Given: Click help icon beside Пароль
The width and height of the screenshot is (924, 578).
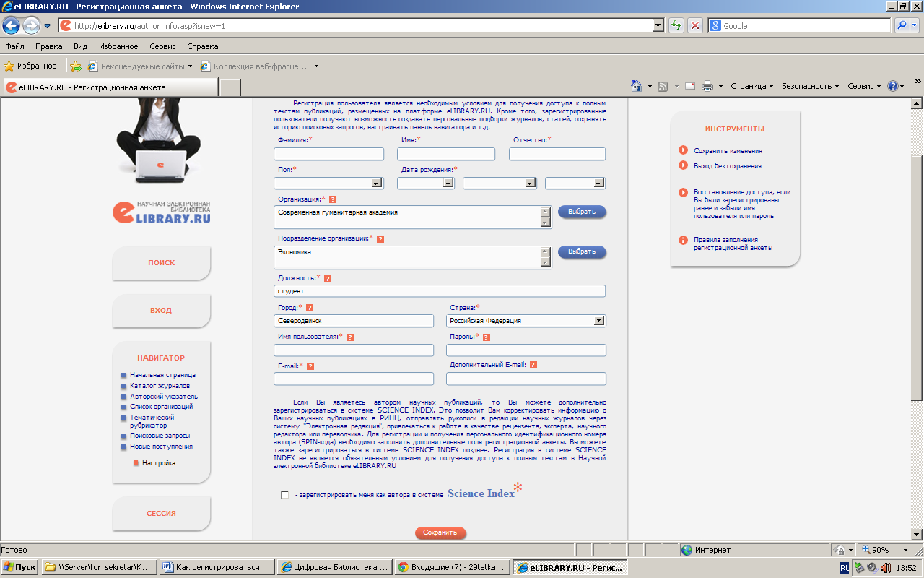Looking at the screenshot, I should click(x=487, y=337).
